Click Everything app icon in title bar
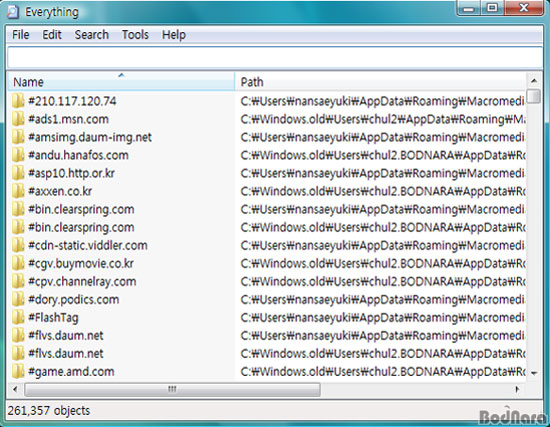This screenshot has width=550, height=427. click(13, 12)
